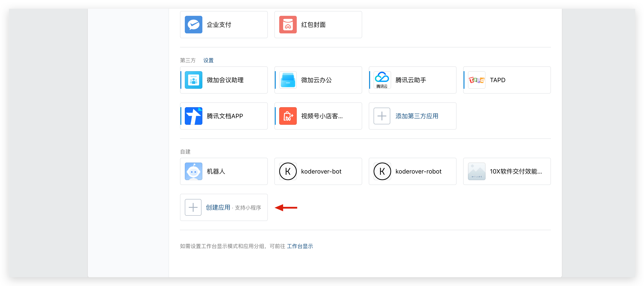Click the 微加会议助理 meeting icon
This screenshot has width=644, height=286.
tap(194, 80)
